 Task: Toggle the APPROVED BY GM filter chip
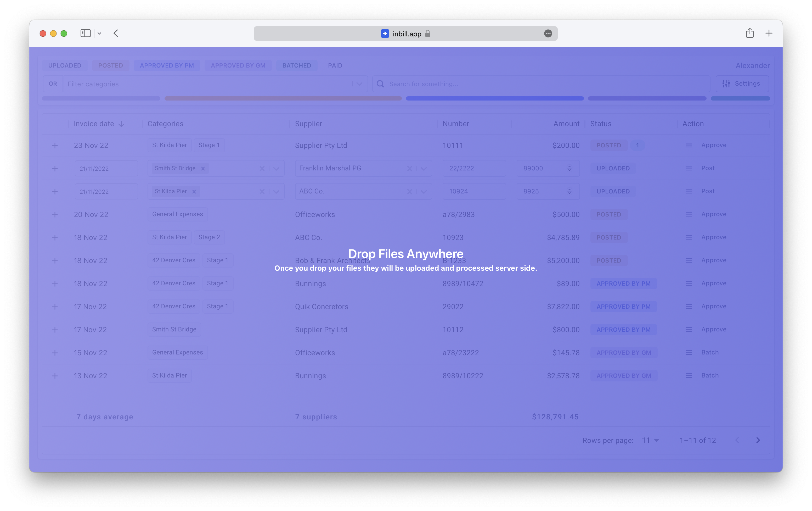238,65
